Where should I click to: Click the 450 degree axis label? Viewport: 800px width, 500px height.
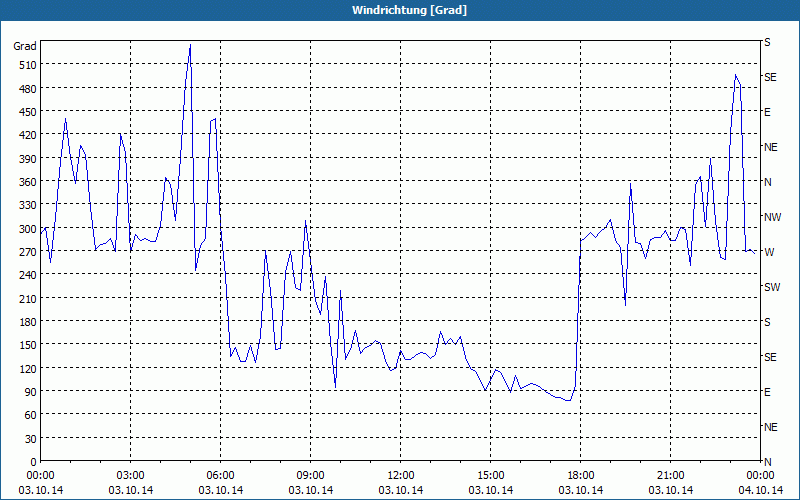(x=28, y=112)
